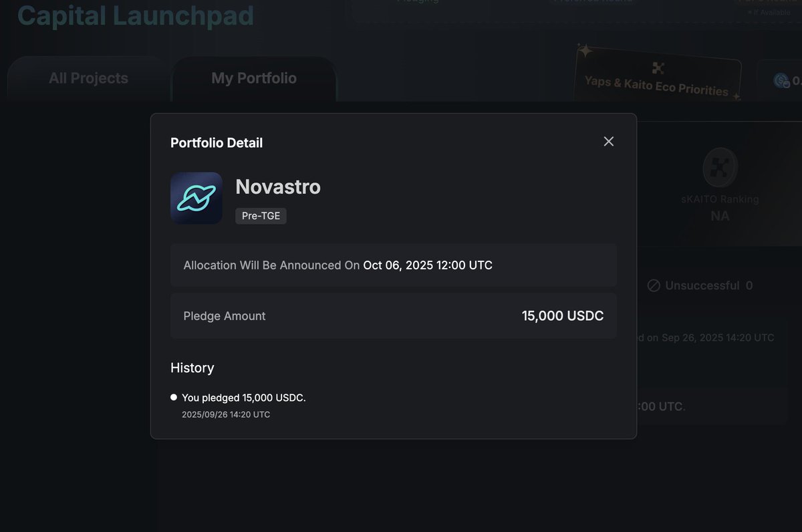Switch to the All Projects tab
The width and height of the screenshot is (802, 532).
(88, 78)
